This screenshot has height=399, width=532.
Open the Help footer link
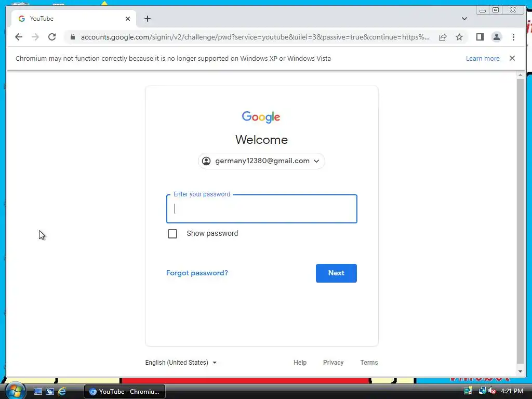(x=300, y=362)
